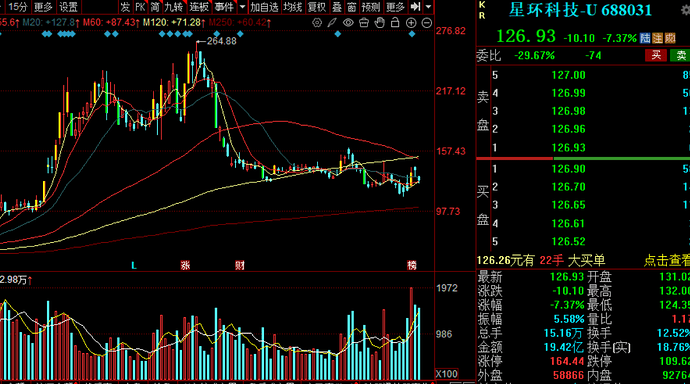
Task: Click the X100 volume scale label
Action: pos(447,374)
